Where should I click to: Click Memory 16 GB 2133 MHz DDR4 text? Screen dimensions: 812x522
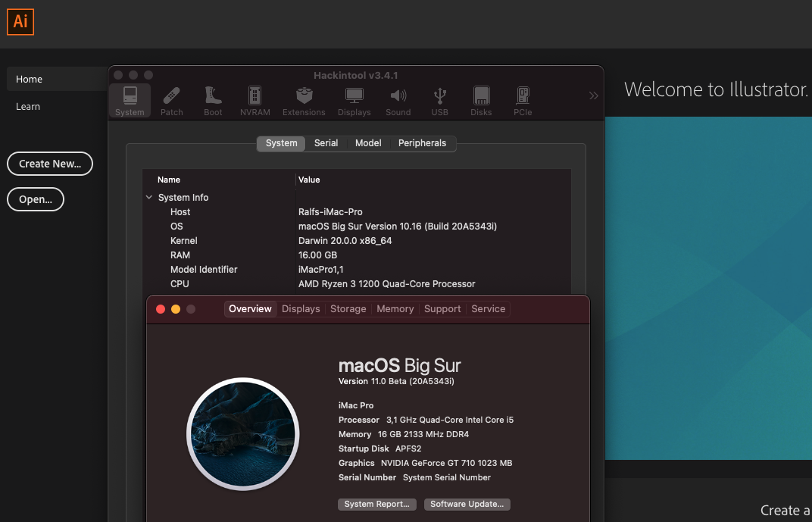point(404,434)
